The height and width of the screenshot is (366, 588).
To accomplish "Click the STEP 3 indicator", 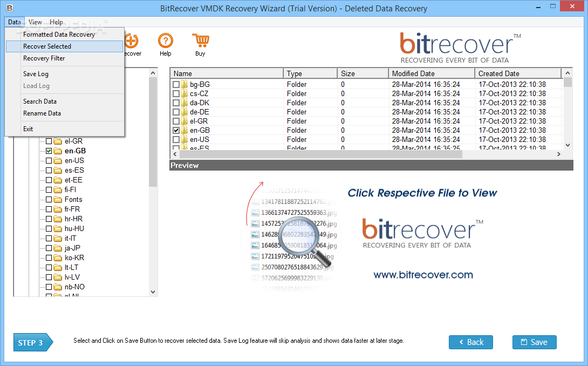I will (x=33, y=342).
